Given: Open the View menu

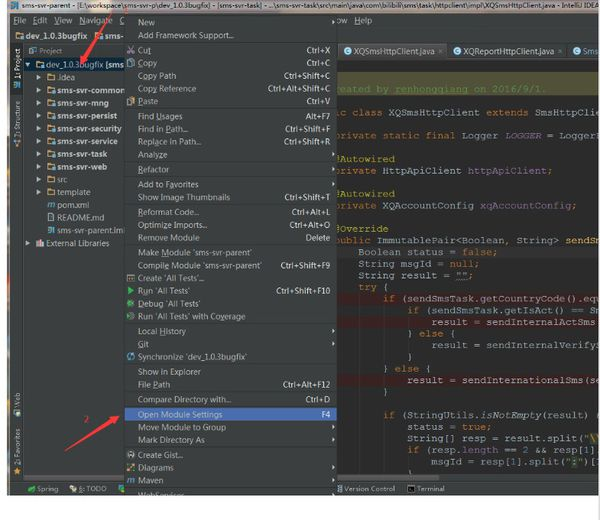Looking at the screenshot, I should (63, 21).
